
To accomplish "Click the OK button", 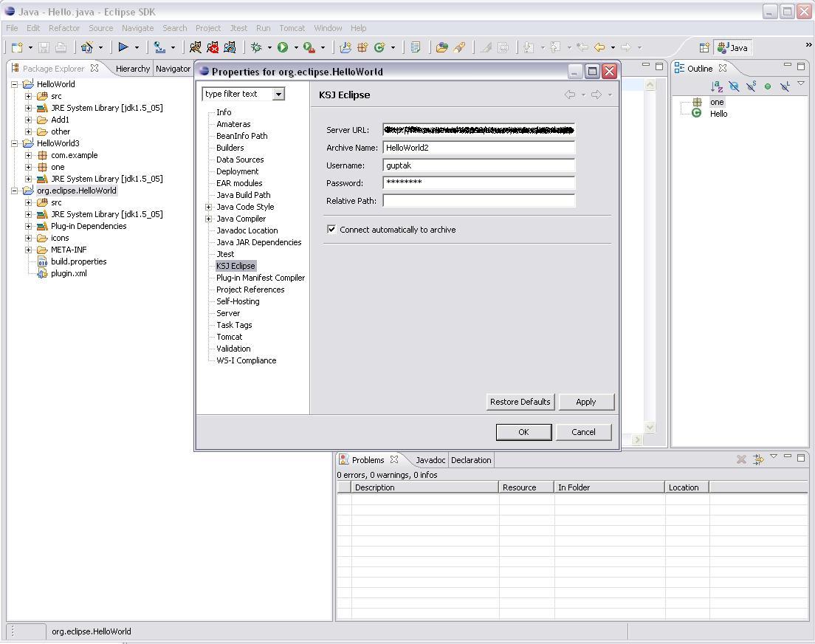I will [x=523, y=432].
